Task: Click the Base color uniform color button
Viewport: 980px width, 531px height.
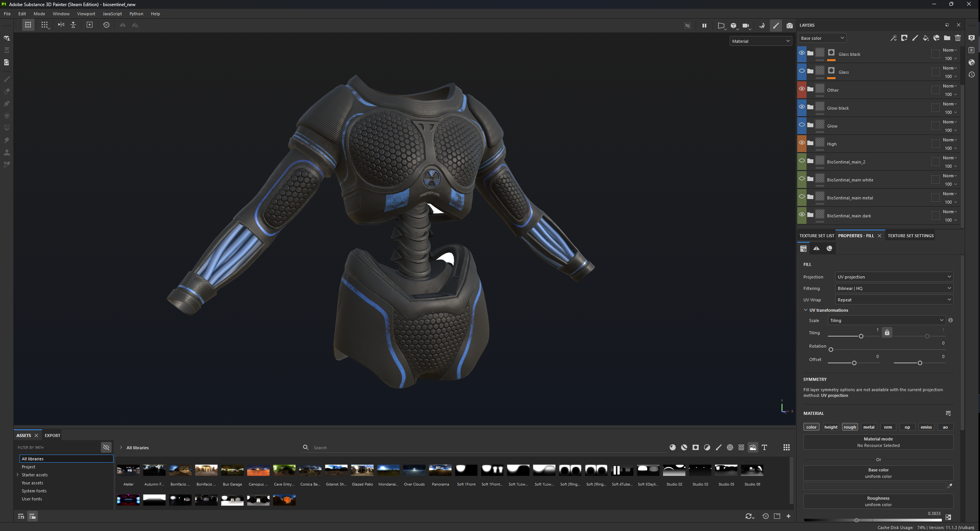Action: click(878, 473)
